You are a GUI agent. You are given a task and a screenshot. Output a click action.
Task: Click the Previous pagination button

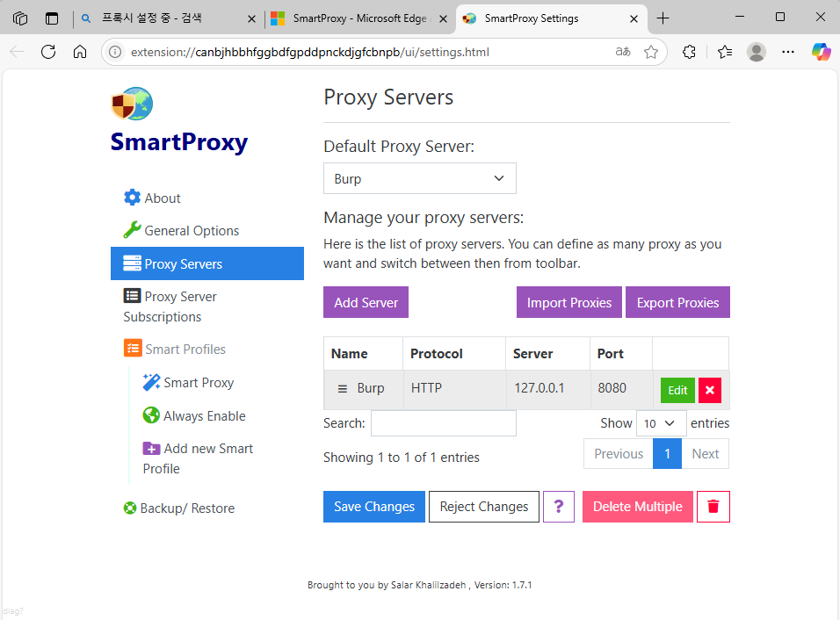pyautogui.click(x=619, y=453)
